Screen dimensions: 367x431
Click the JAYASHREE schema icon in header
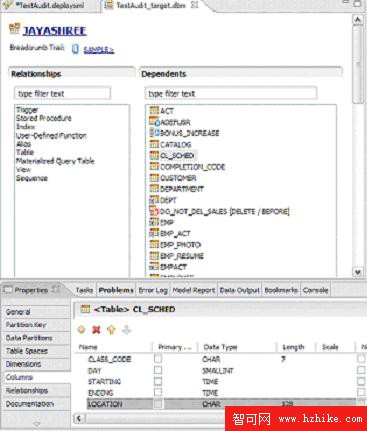tap(14, 29)
